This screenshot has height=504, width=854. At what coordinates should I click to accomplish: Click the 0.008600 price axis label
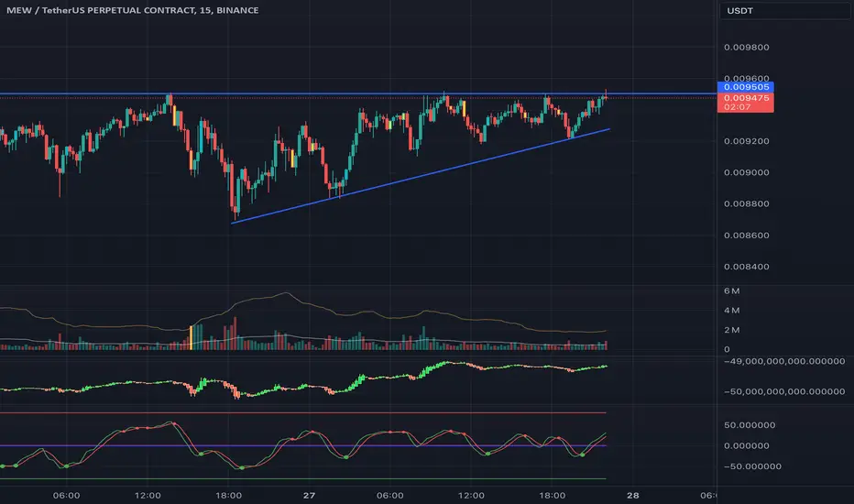tap(746, 236)
